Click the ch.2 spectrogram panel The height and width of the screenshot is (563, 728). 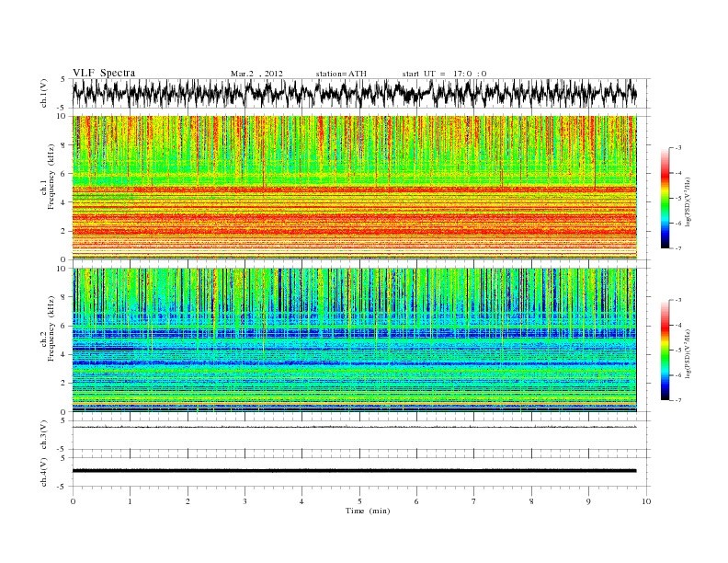[355, 339]
